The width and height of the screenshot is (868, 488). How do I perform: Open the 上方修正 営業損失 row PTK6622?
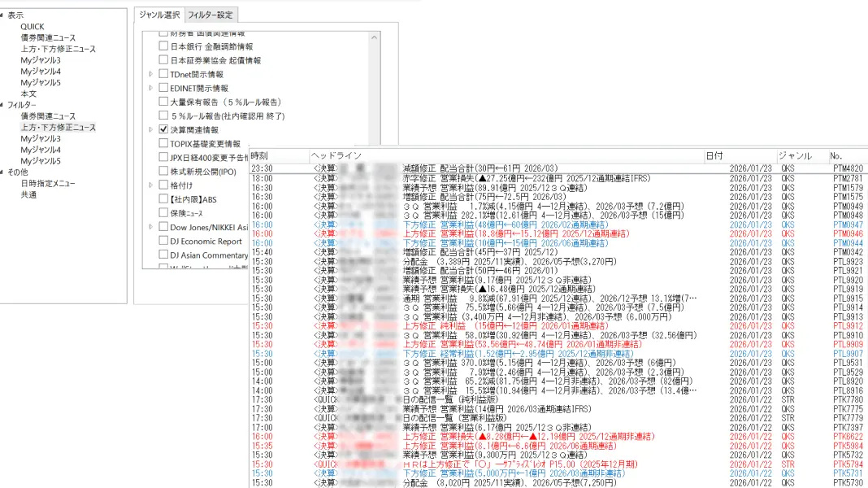tap(558, 437)
